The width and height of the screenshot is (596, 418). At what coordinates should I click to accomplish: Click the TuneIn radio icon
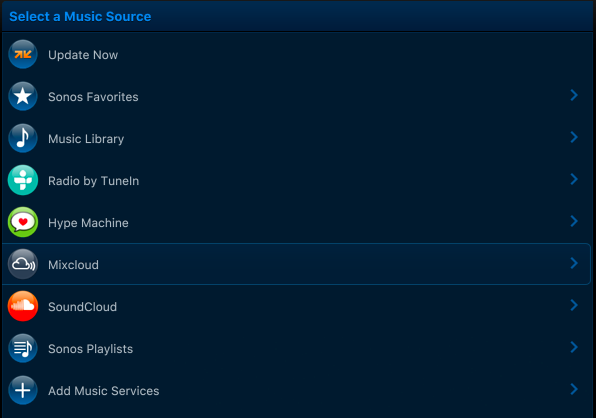pyautogui.click(x=23, y=180)
